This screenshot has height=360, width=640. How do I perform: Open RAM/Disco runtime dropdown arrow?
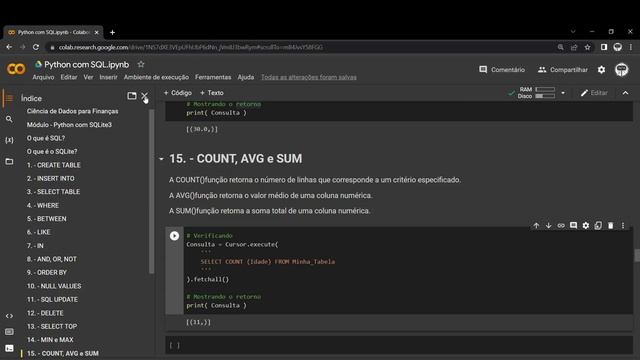point(563,93)
